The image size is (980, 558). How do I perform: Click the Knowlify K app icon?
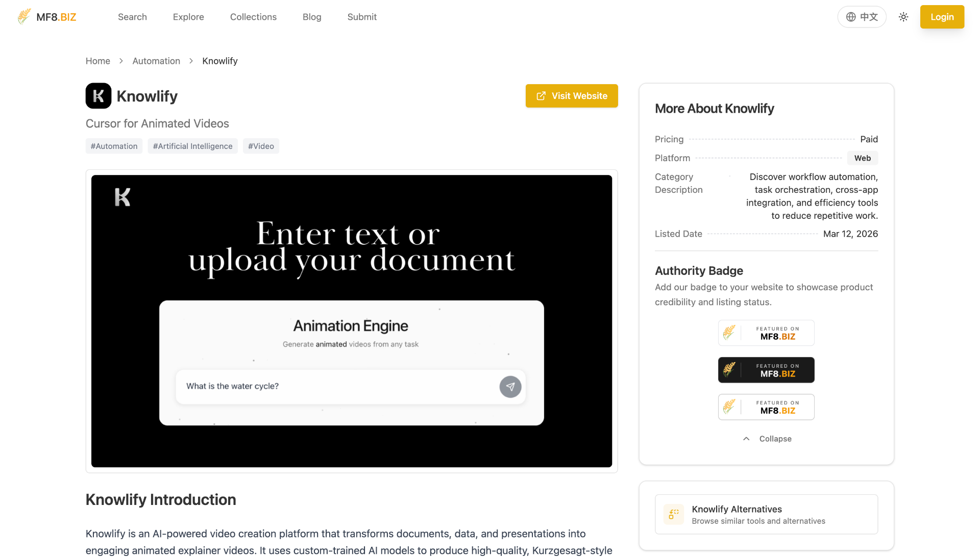pyautogui.click(x=99, y=96)
